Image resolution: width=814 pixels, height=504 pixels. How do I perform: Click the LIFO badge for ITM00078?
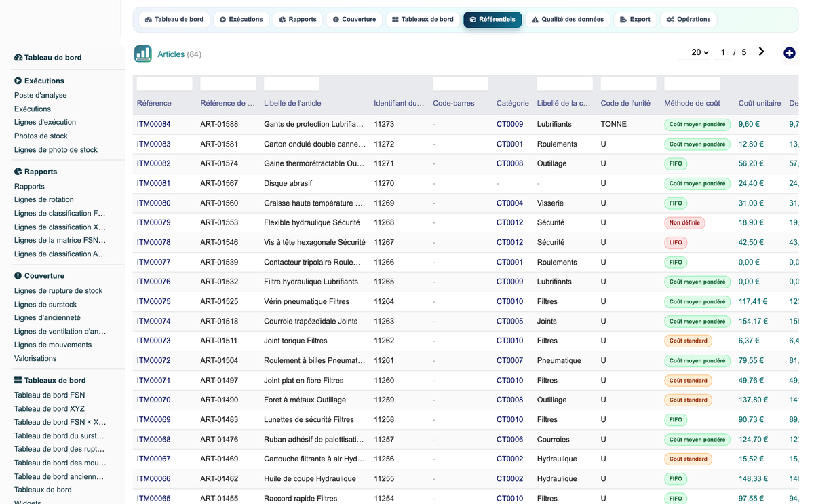click(x=676, y=243)
